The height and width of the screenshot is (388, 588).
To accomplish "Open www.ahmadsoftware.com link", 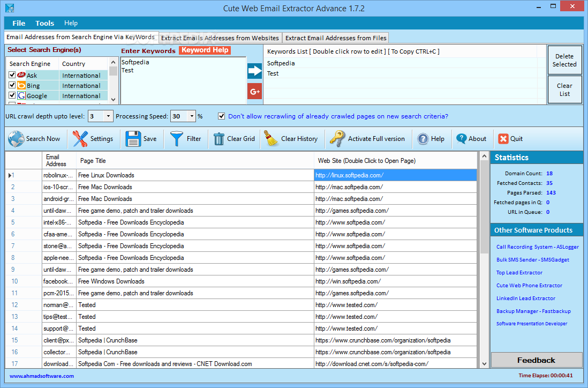I will coord(42,376).
